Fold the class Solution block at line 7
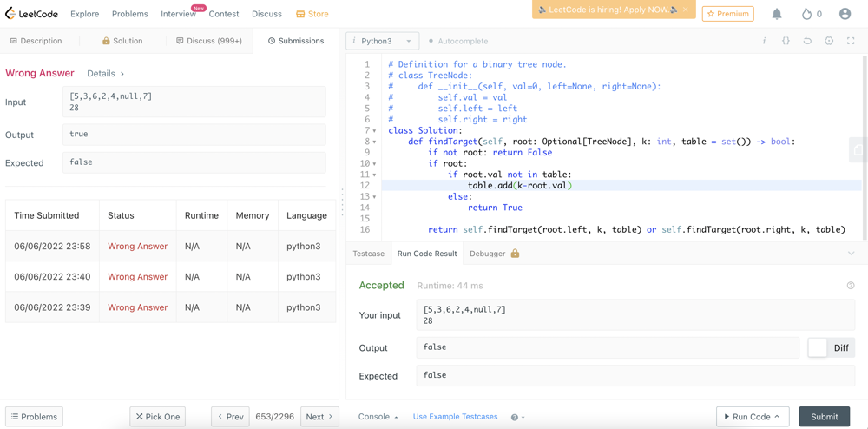868x429 pixels. click(x=374, y=131)
